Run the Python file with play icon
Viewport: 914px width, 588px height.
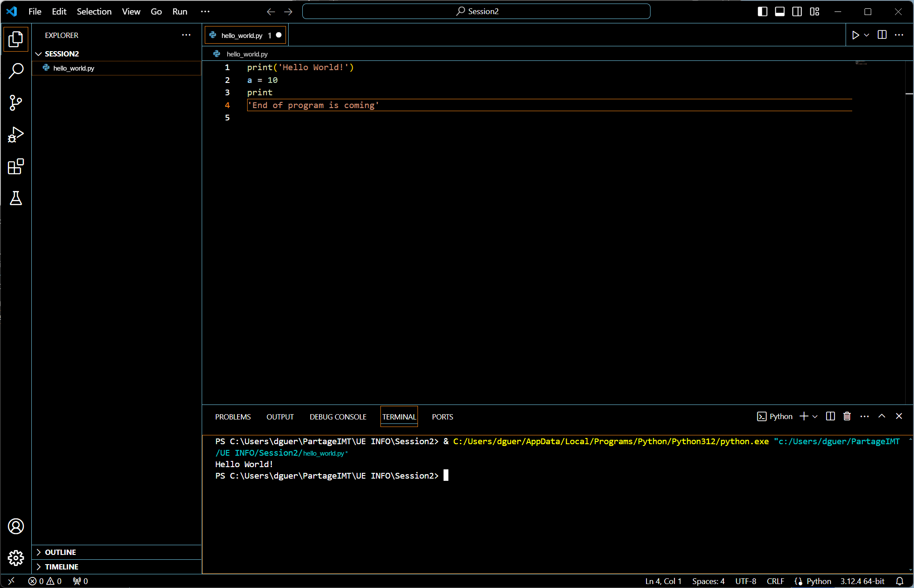(855, 35)
